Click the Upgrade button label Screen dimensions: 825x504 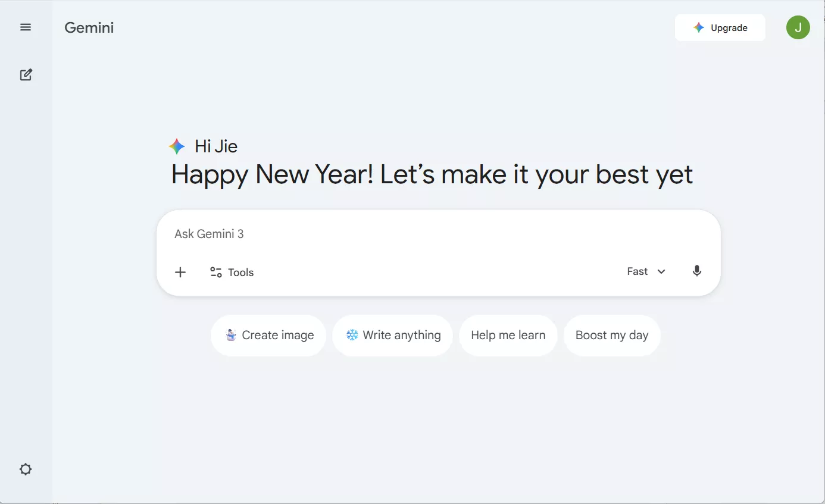point(729,28)
